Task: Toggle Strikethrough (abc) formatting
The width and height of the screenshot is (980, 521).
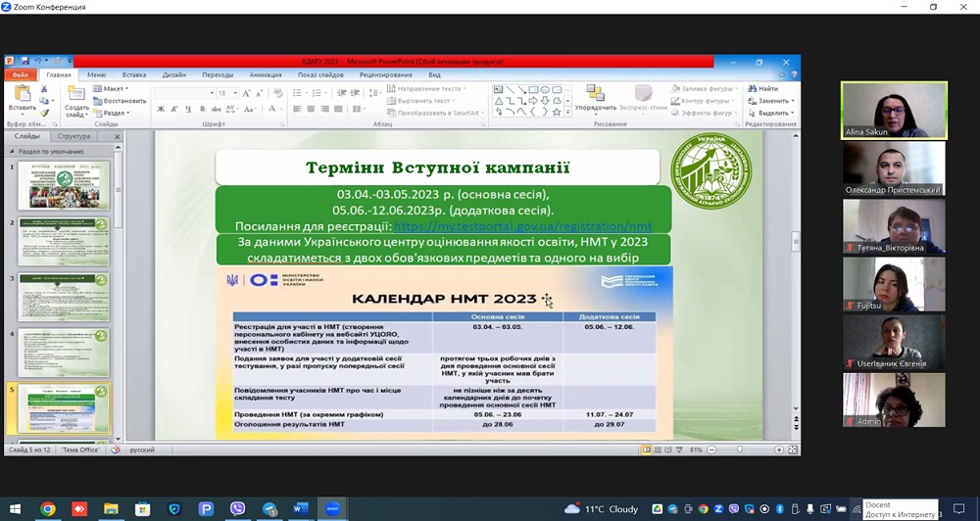Action: click(217, 110)
